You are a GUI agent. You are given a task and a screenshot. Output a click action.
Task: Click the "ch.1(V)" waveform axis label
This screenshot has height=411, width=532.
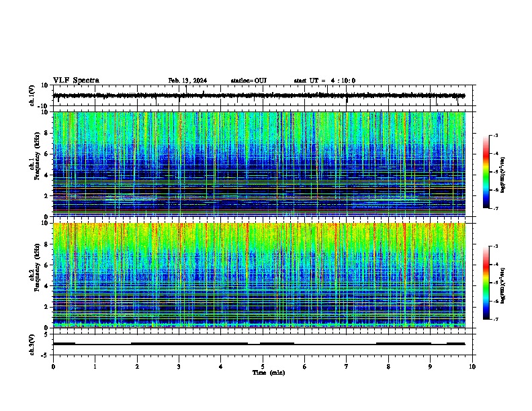pos(32,95)
